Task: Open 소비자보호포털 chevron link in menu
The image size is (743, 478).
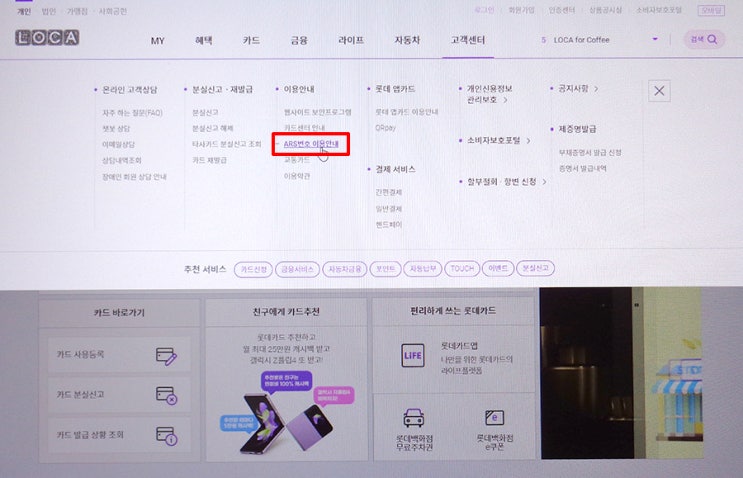Action: [x=498, y=140]
